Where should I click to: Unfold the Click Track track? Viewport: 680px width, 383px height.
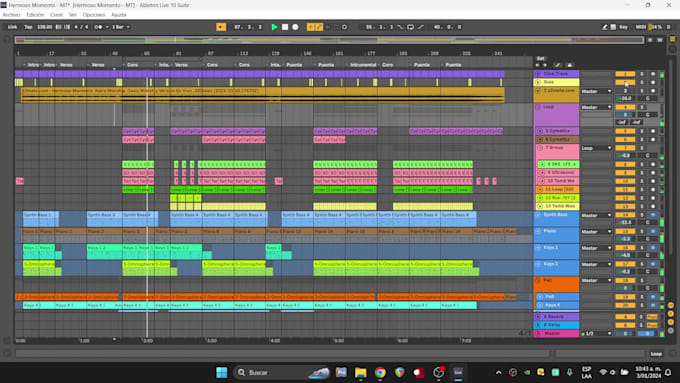538,74
